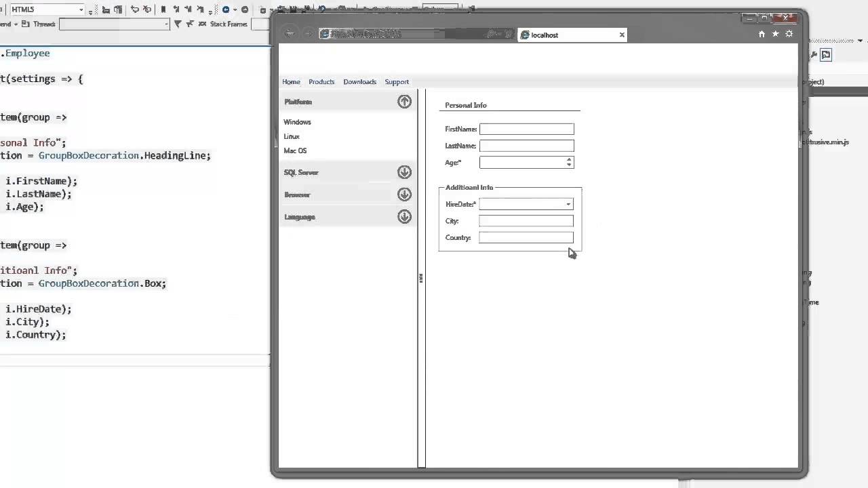Expand the Language group arrow

[404, 217]
